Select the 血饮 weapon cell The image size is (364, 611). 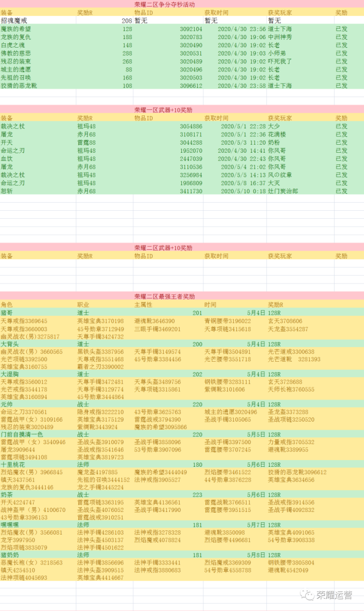pyautogui.click(x=7, y=159)
